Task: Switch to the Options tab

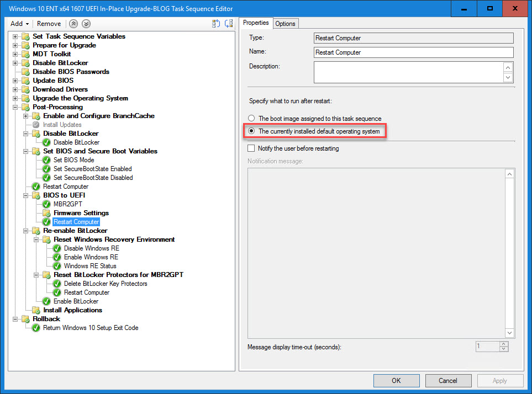Action: click(x=285, y=23)
